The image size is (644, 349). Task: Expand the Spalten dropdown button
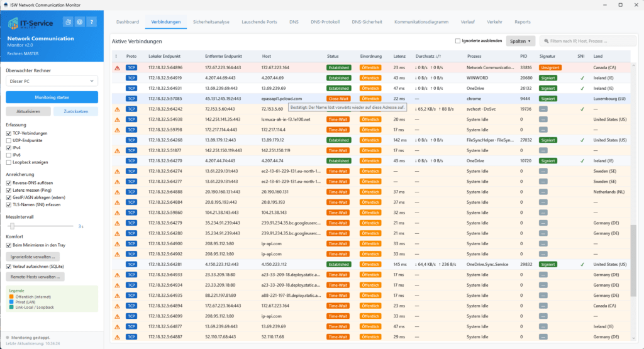(x=520, y=41)
